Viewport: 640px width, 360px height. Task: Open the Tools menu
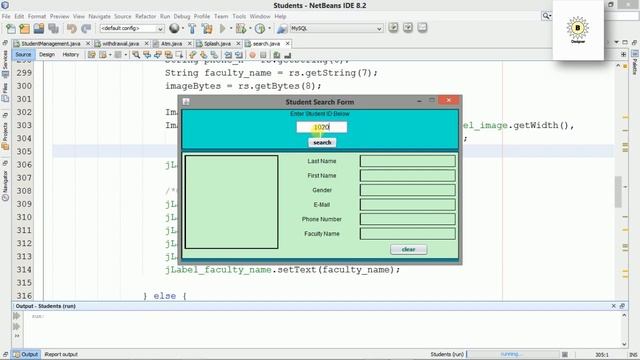click(239, 16)
